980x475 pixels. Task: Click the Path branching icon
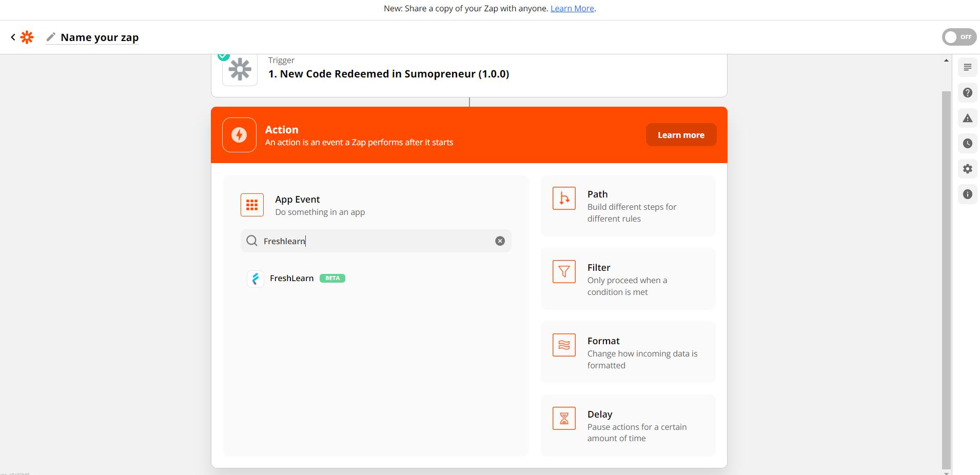[x=564, y=199]
